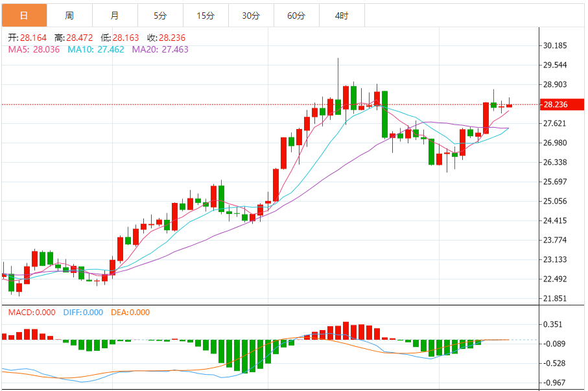Open the 4时 timeframe tab
Viewport: 588px width, 391px height.
coord(342,16)
